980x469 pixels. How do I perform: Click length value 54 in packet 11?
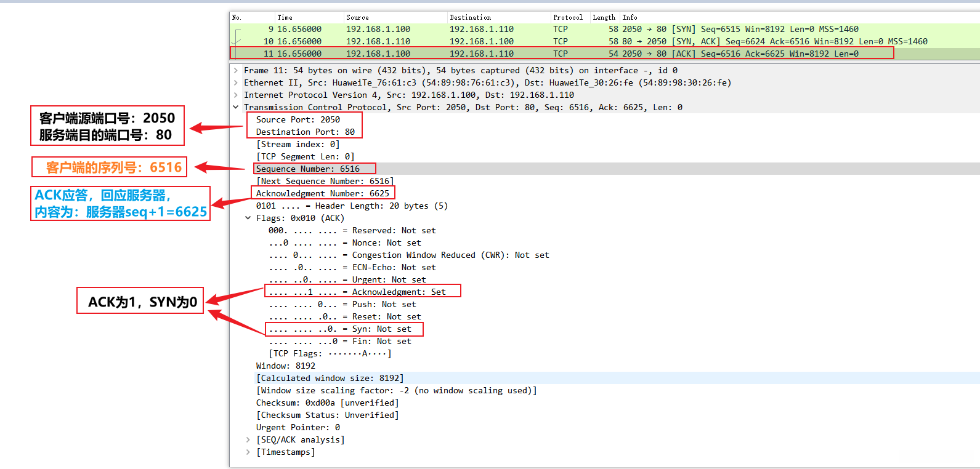pyautogui.click(x=614, y=54)
